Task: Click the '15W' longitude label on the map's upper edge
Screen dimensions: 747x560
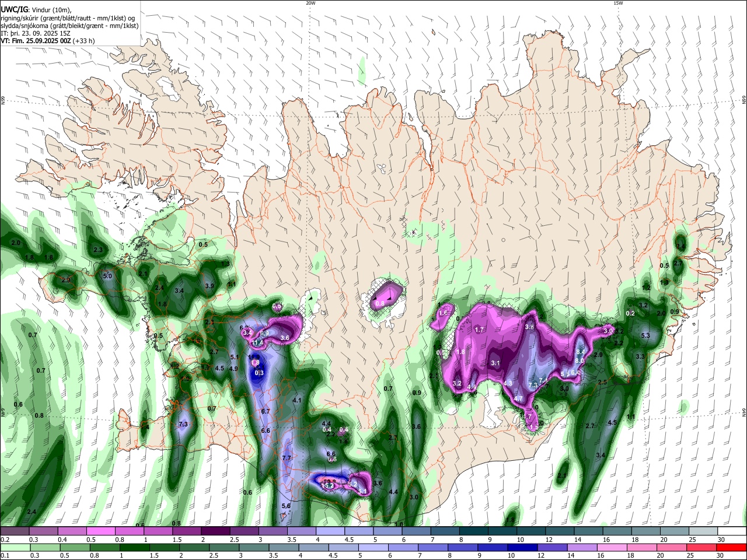Action: [x=618, y=3]
